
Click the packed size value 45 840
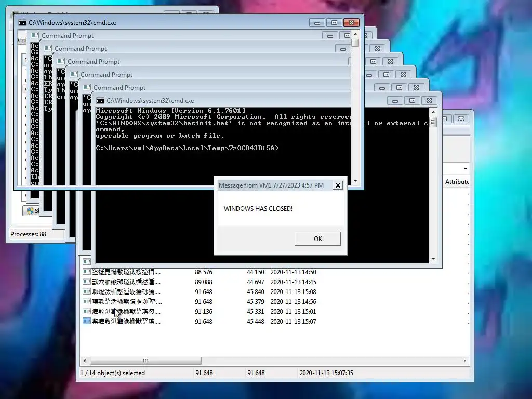point(256,292)
